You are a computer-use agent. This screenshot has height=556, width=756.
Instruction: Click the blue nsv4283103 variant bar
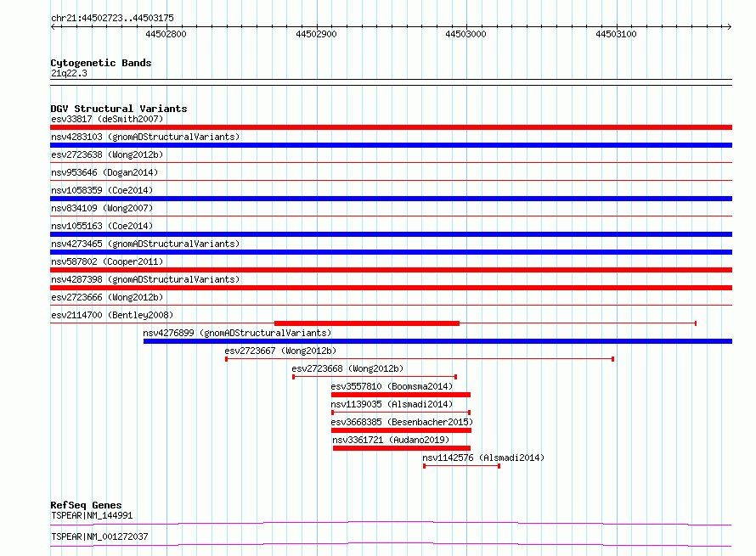pos(391,145)
